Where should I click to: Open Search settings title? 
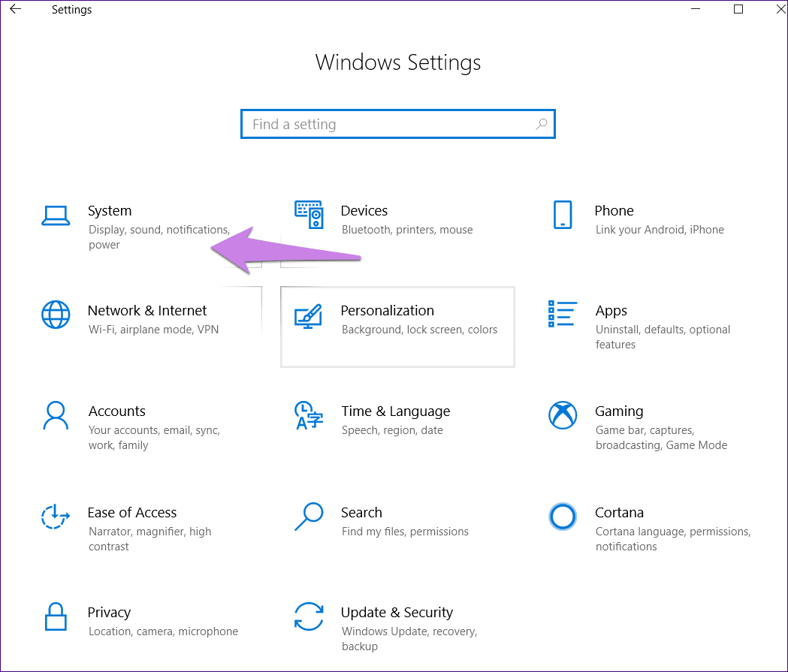coord(361,512)
